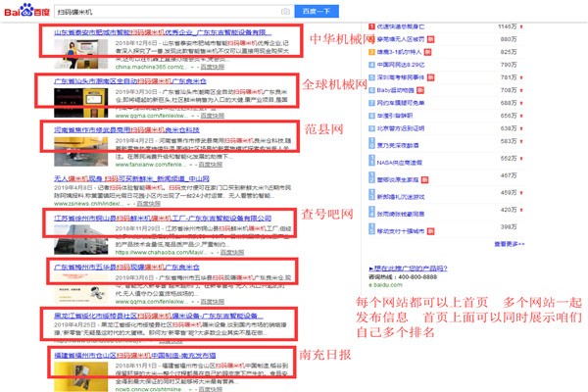The height and width of the screenshot is (392, 588).
Task: Click the 790万 search count
Action: click(x=509, y=65)
